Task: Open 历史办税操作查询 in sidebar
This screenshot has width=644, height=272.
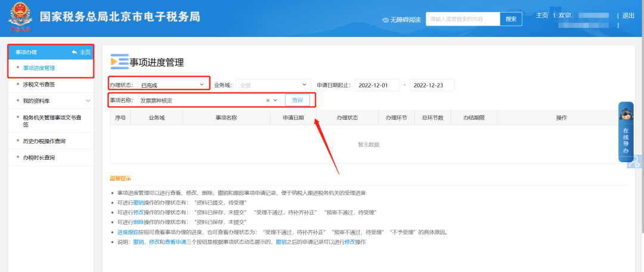Action: pyautogui.click(x=44, y=141)
